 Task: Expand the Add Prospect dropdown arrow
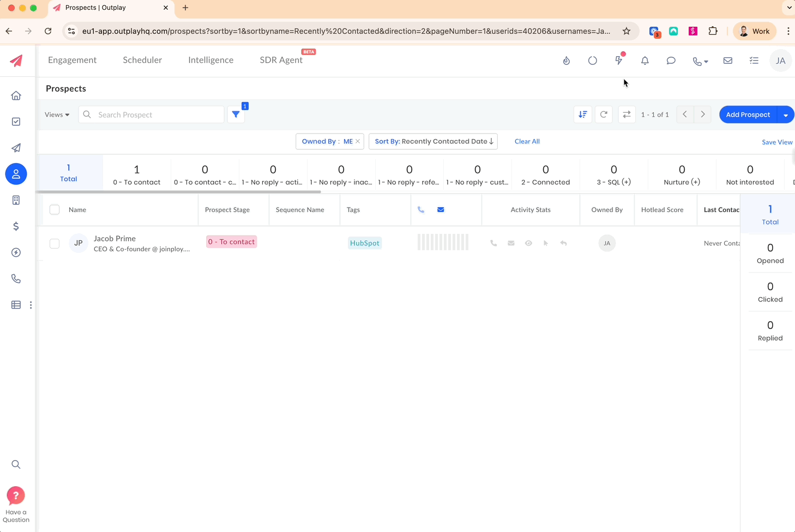pyautogui.click(x=786, y=114)
